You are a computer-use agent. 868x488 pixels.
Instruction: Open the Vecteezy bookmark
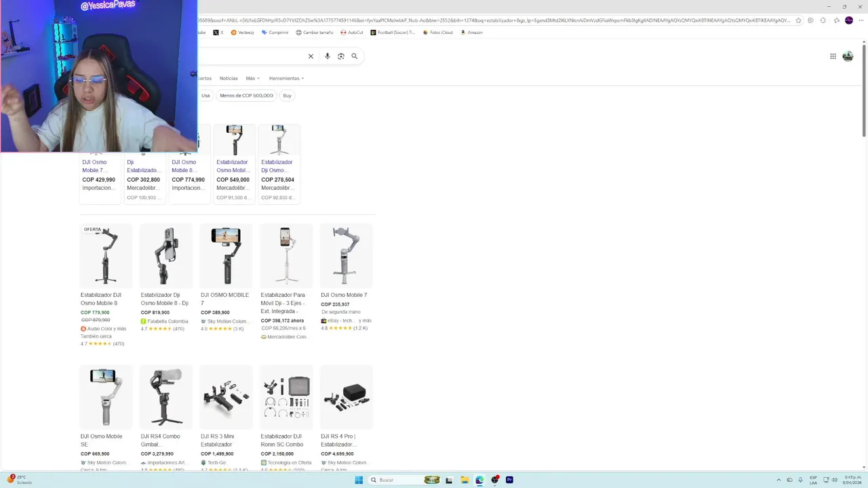(243, 33)
